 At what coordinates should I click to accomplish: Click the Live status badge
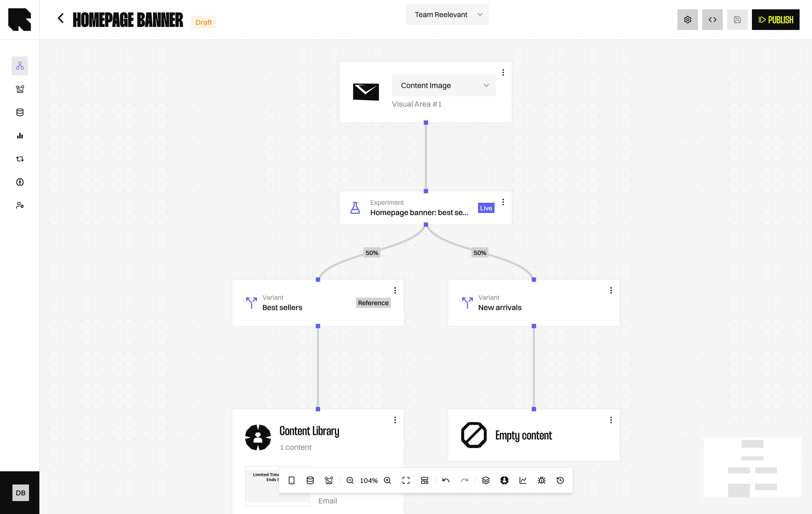(486, 208)
